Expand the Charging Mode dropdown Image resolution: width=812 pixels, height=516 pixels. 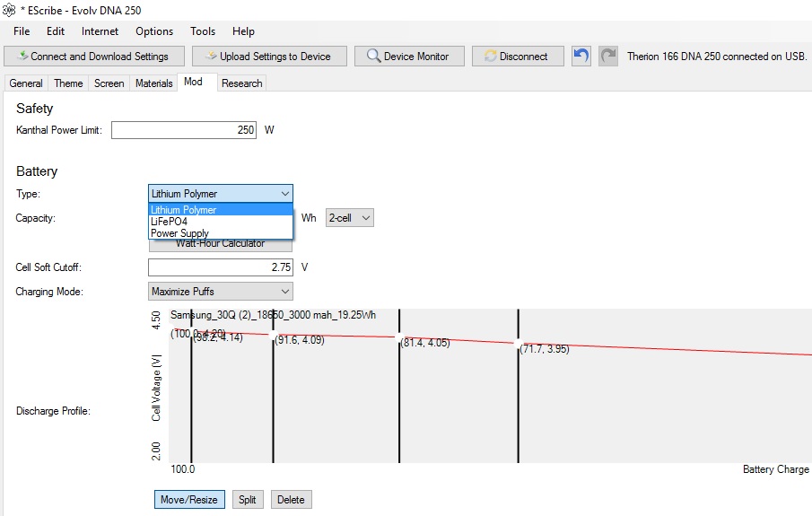(220, 292)
